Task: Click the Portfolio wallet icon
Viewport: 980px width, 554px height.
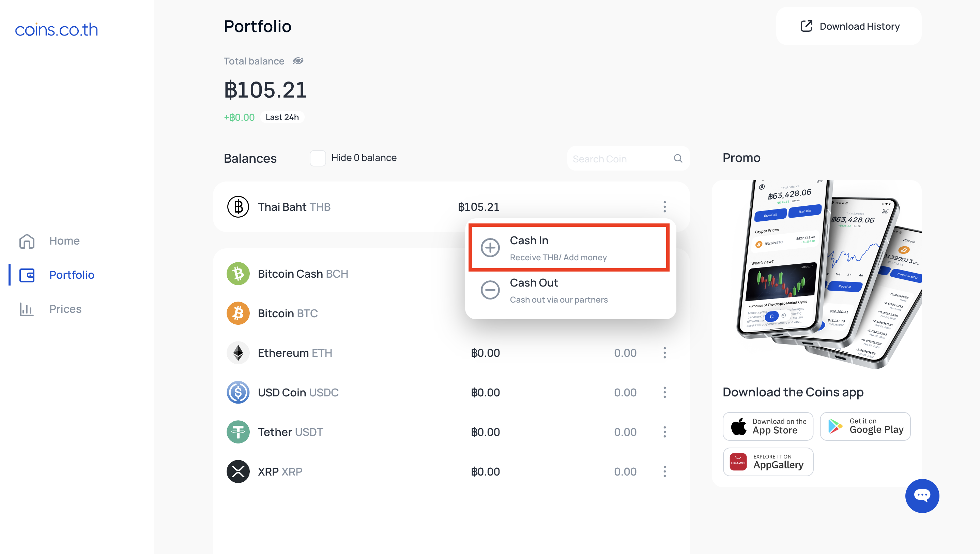Action: 27,275
